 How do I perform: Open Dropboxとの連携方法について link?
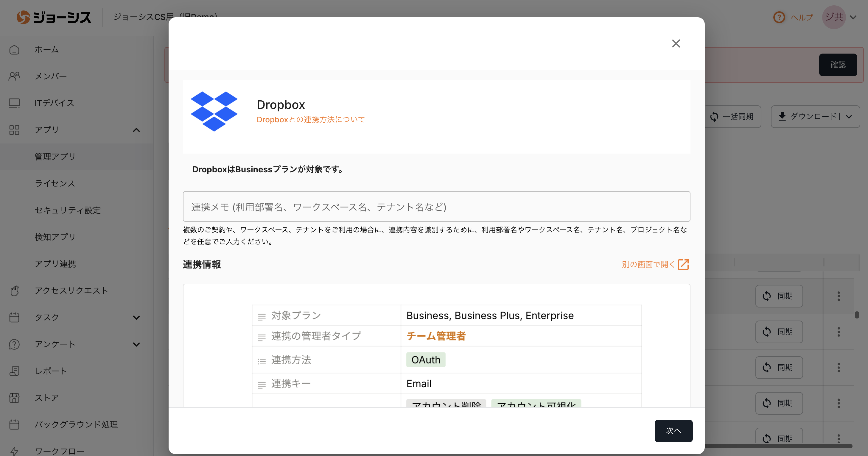click(x=310, y=120)
